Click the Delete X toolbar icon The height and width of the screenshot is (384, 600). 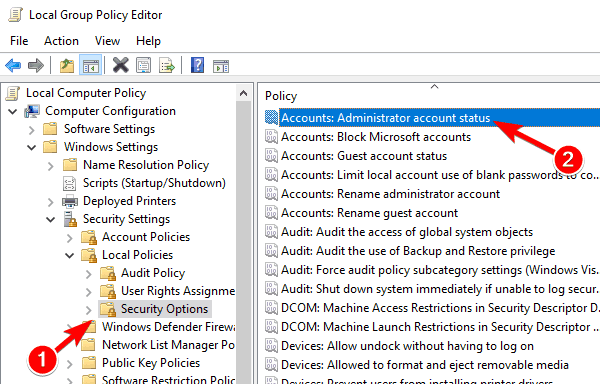pos(121,65)
